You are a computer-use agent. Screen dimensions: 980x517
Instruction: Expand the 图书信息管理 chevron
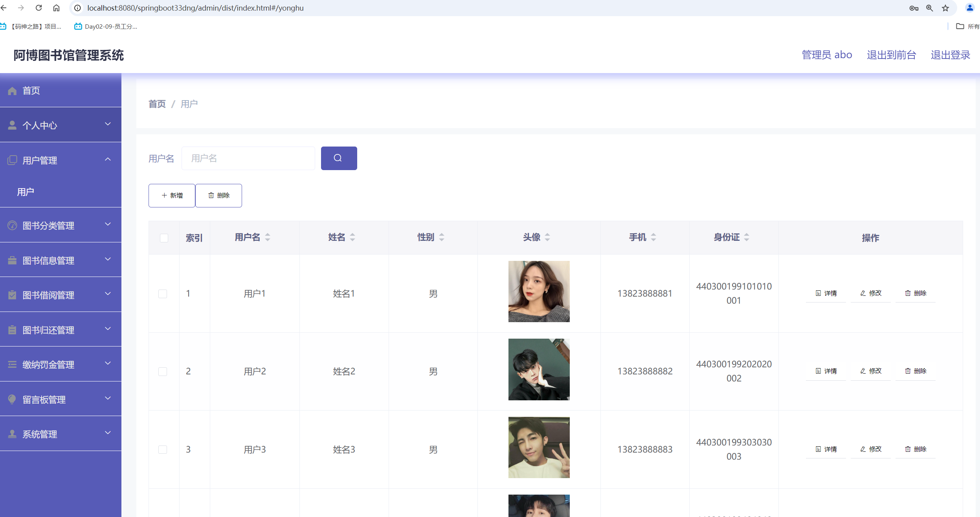tap(108, 259)
